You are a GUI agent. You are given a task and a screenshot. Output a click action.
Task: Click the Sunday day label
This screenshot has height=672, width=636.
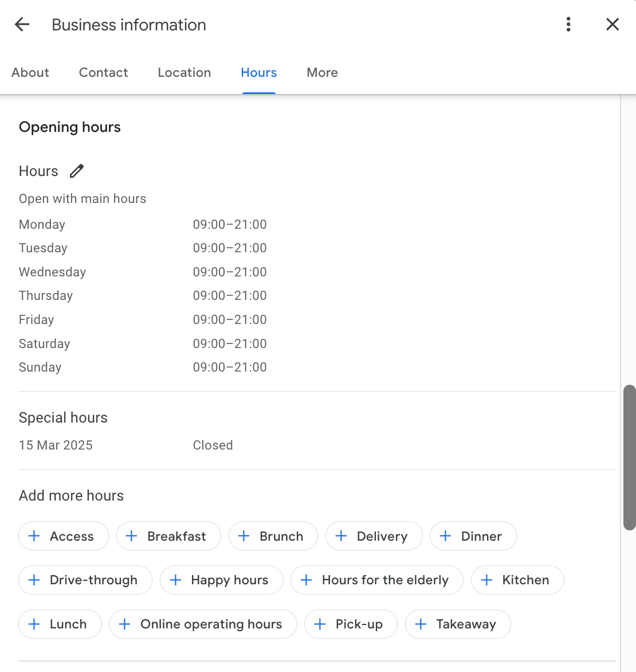40,367
